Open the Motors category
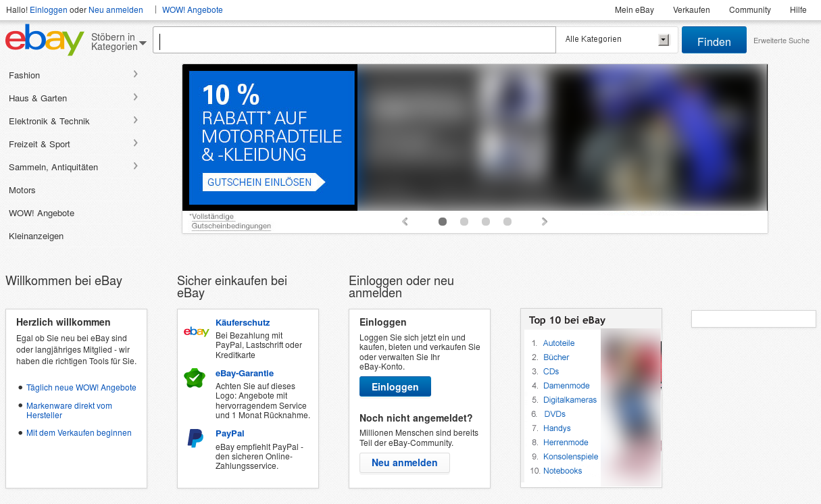 (x=22, y=190)
